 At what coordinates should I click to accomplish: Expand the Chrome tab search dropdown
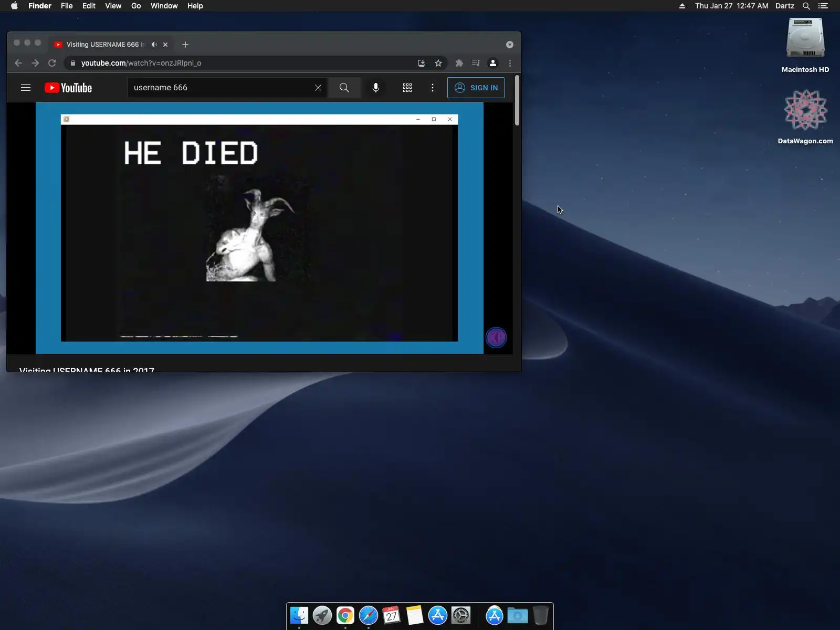tap(509, 45)
